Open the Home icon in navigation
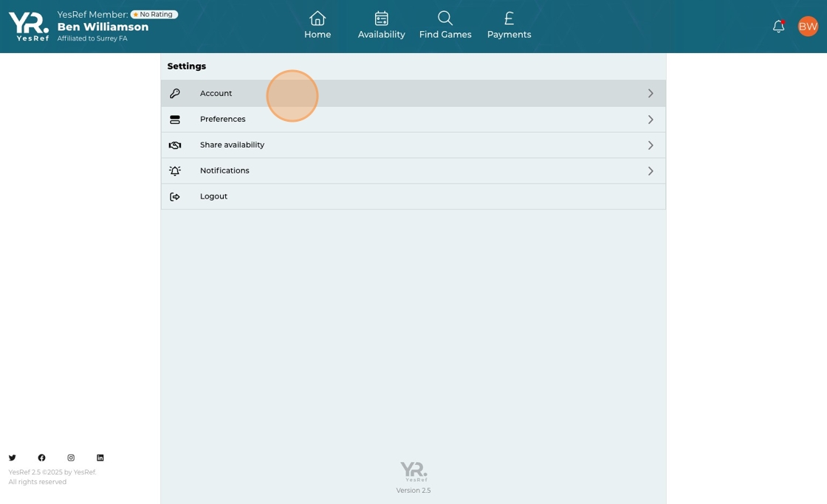This screenshot has width=827, height=504. point(318,18)
